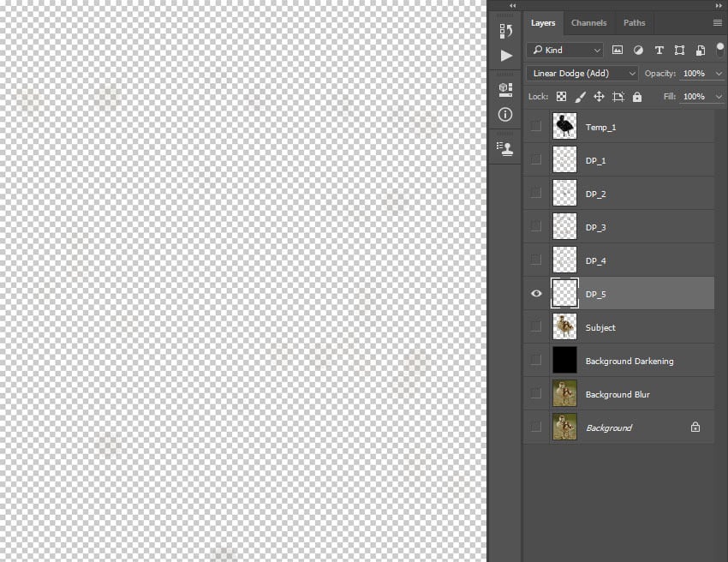The image size is (728, 562).
Task: Filter for adjustment layers
Action: tap(638, 50)
